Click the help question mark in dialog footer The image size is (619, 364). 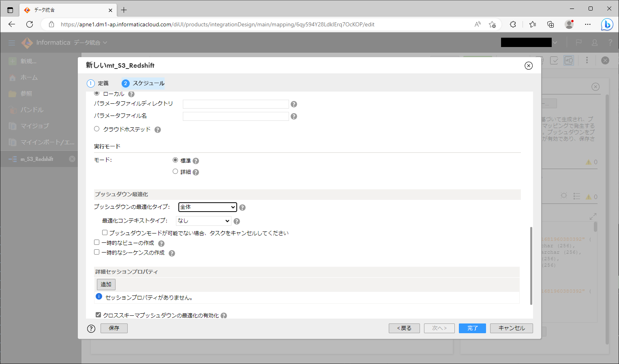click(x=90, y=328)
